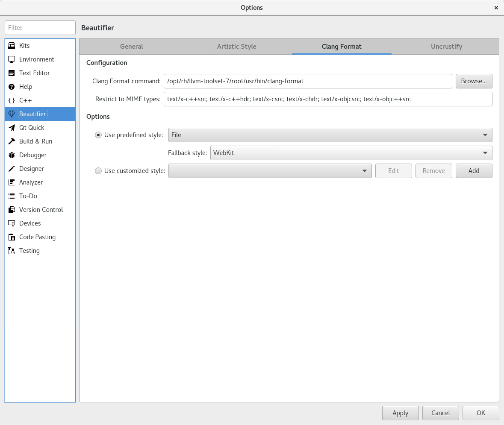Switch to the Artistic Style tab
This screenshot has width=504, height=425.
click(236, 47)
